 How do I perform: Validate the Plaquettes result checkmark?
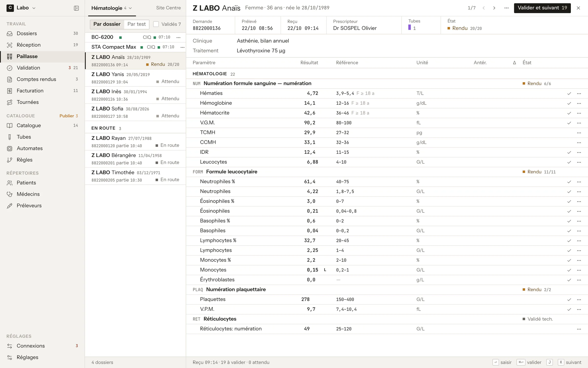(x=569, y=300)
